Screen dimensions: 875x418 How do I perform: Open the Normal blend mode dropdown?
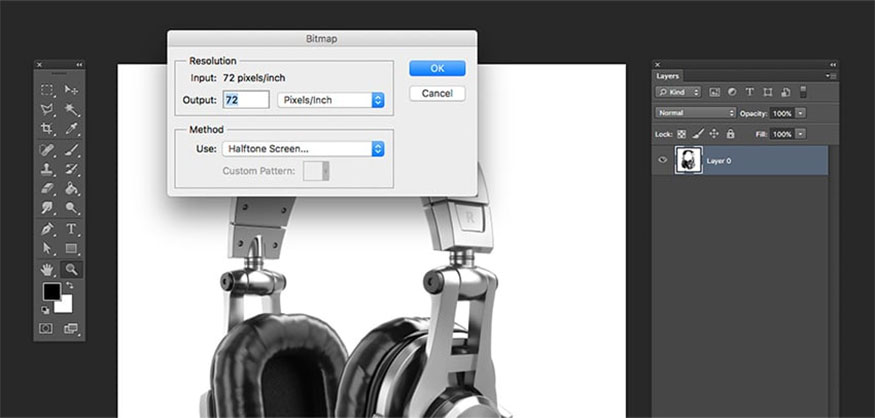(x=696, y=113)
